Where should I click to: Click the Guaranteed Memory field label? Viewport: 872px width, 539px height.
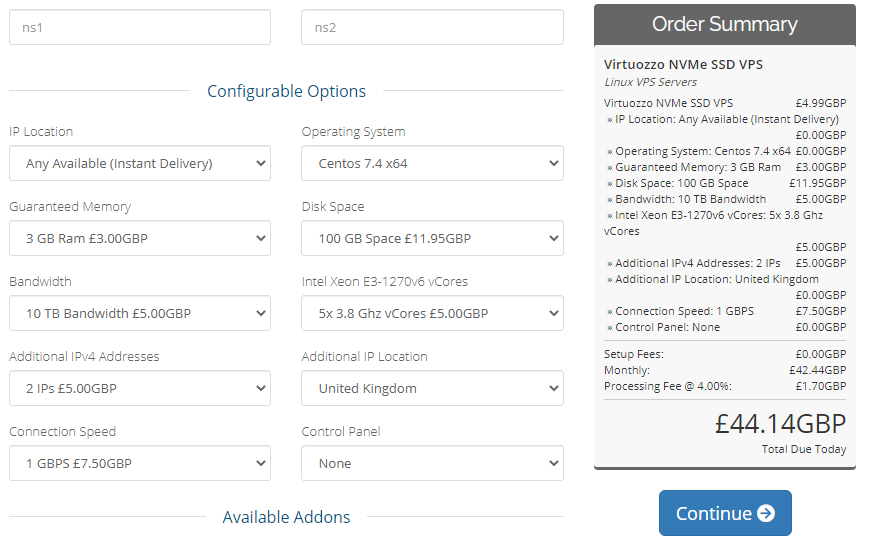70,207
